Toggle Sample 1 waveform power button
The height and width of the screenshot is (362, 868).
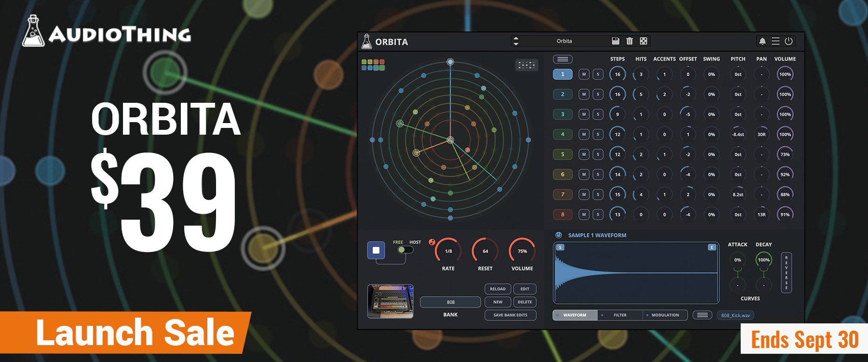[x=558, y=235]
